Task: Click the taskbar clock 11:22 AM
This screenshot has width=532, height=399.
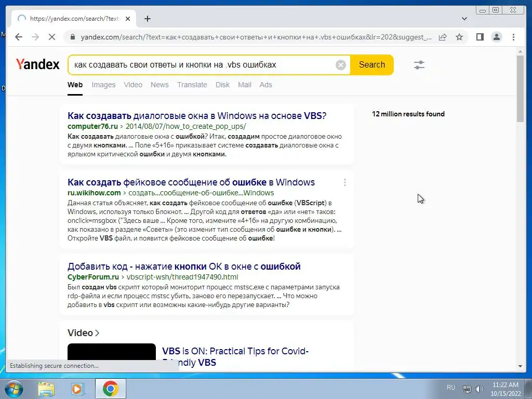Action: point(506,389)
